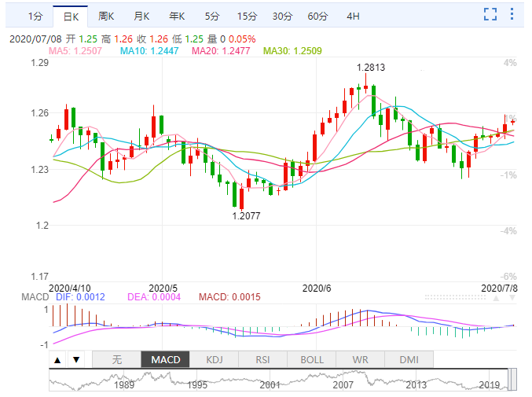Click the up triangle indicator button
Screen dimensions: 532x397
[57, 360]
